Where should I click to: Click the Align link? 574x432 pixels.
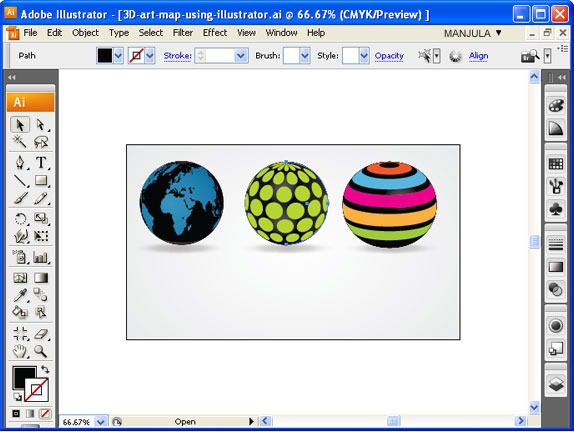point(478,56)
